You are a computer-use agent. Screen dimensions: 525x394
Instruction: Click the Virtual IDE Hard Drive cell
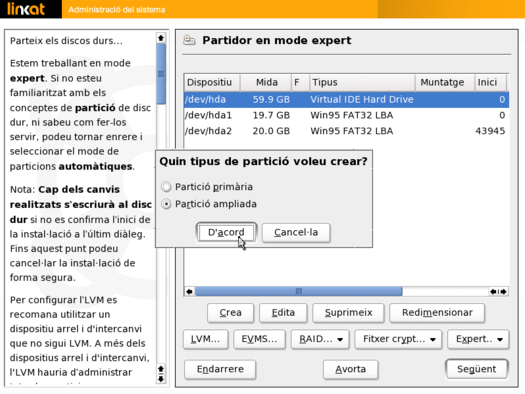[x=362, y=99]
